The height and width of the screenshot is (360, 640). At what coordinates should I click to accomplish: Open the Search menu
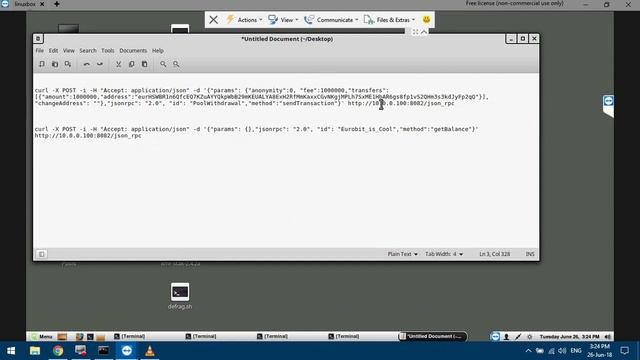pos(88,51)
